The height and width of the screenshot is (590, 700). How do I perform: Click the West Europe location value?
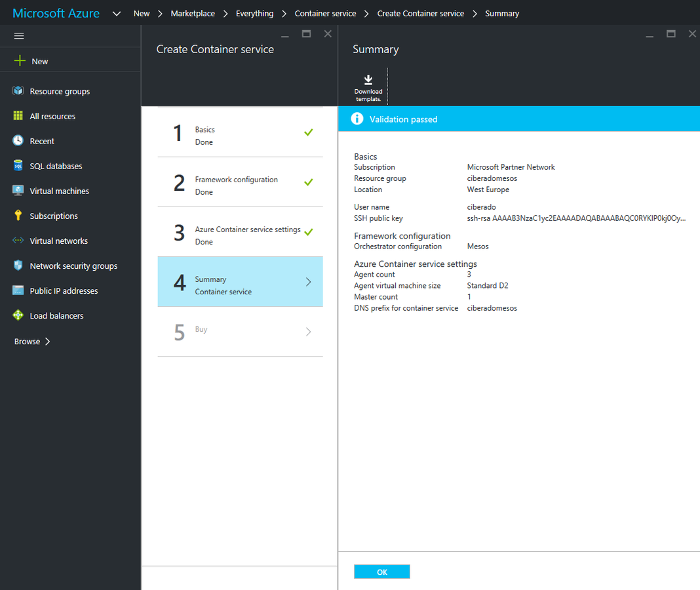coord(488,189)
